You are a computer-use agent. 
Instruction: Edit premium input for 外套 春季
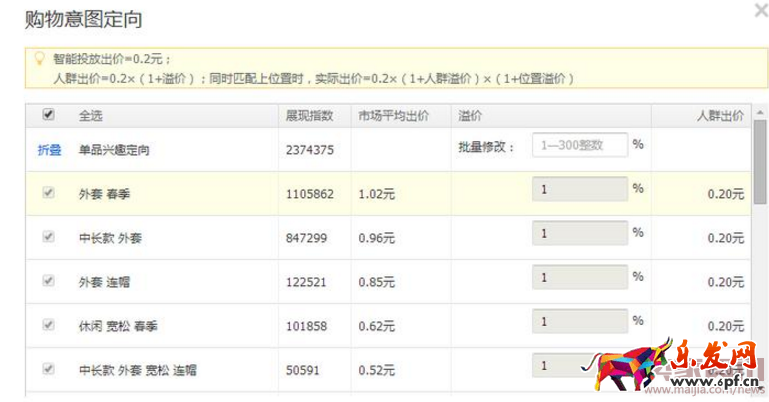[579, 189]
